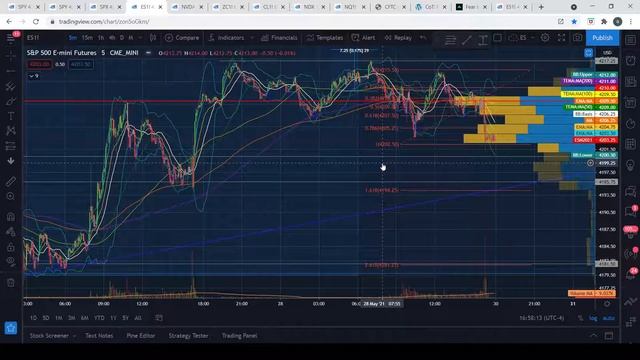Open the Indicators dialog
The height and width of the screenshot is (360, 640).
point(226,38)
